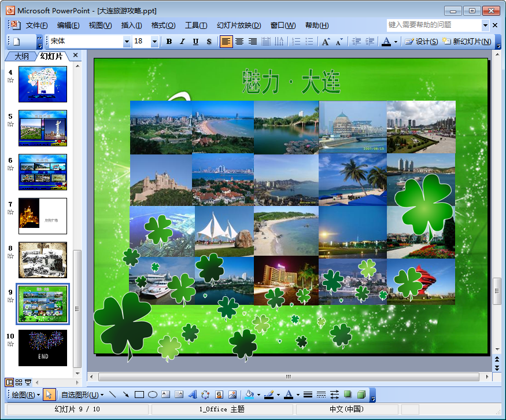Open the Format menu 格式(O)
Viewport: 506px width, 420px height.
click(163, 25)
